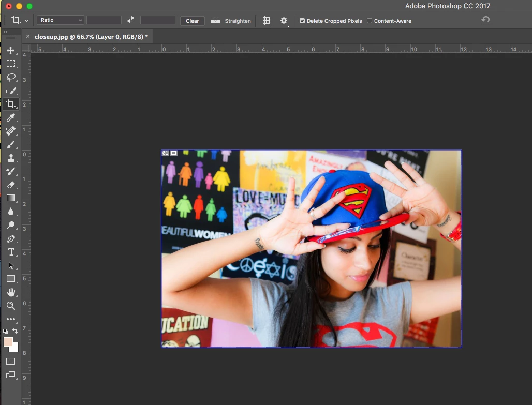The width and height of the screenshot is (532, 405).
Task: Pick the background color swatch
Action: point(14,348)
